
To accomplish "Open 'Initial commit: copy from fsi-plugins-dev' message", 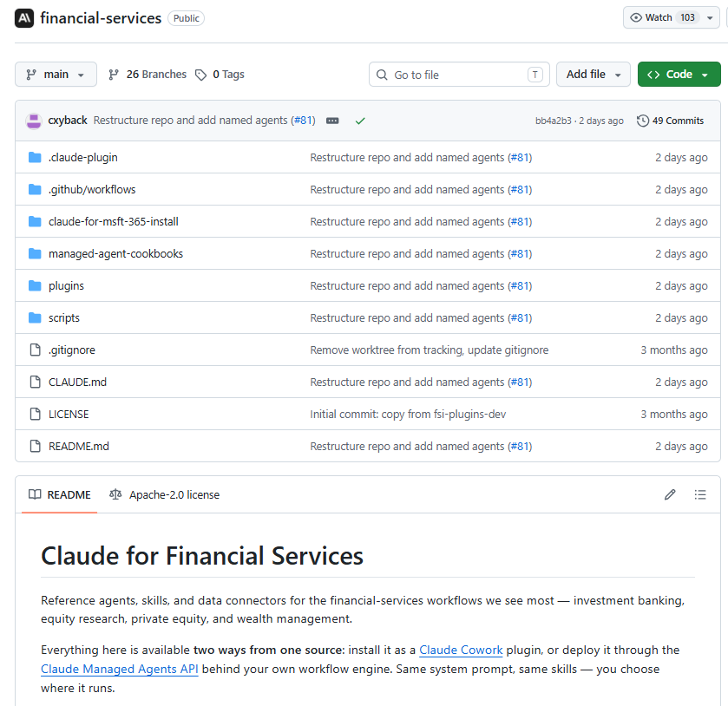I will (408, 414).
